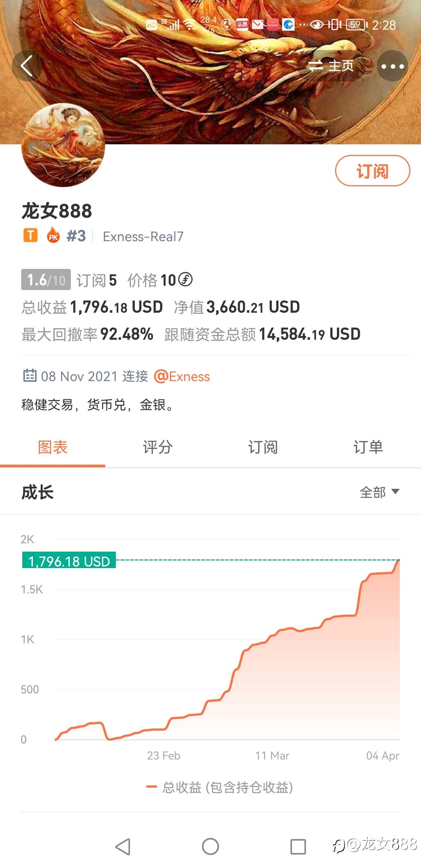Tap the 1.6/10 rating score badge
Image resolution: width=421 pixels, height=868 pixels.
pyautogui.click(x=46, y=280)
